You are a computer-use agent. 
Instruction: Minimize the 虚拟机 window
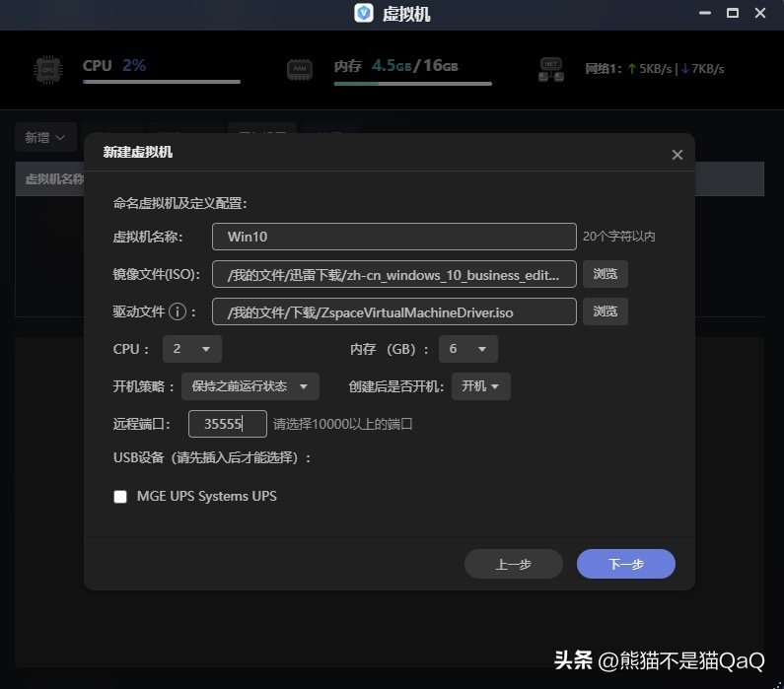tap(705, 13)
